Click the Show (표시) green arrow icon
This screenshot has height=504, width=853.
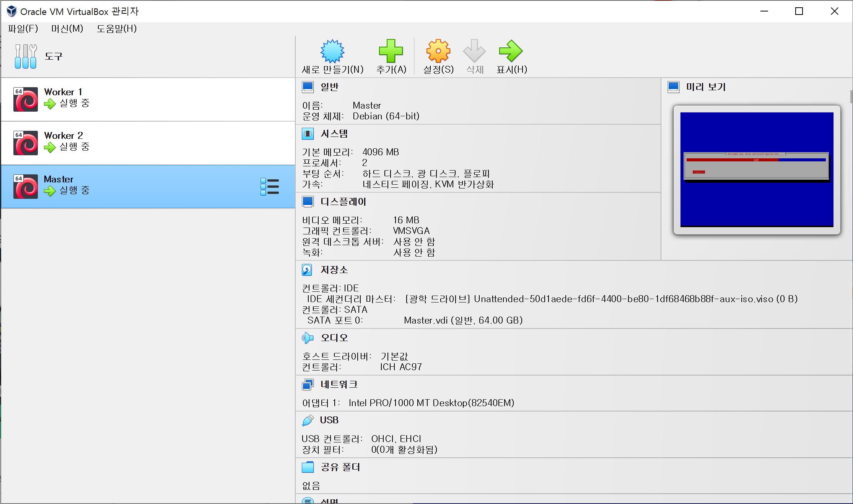point(511,51)
